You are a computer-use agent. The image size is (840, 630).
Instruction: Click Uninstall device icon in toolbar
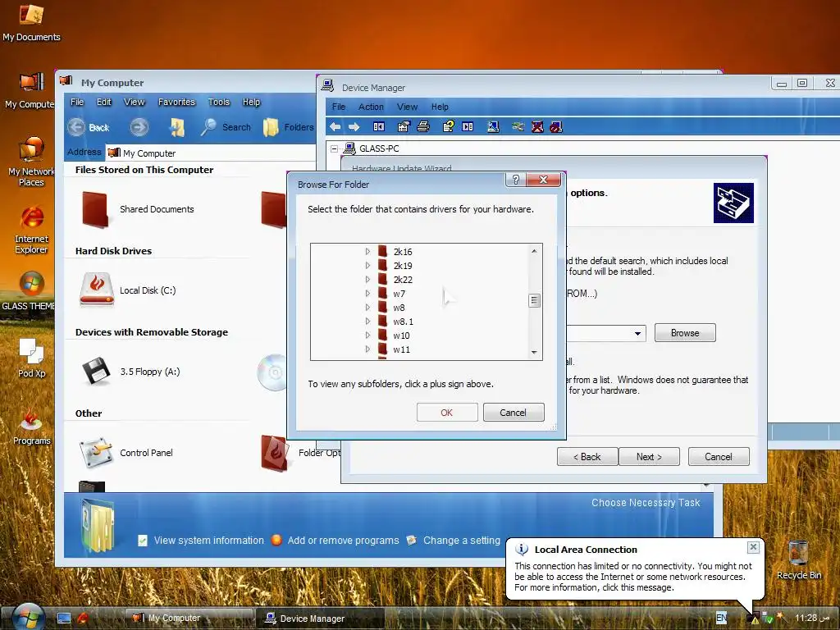point(537,127)
